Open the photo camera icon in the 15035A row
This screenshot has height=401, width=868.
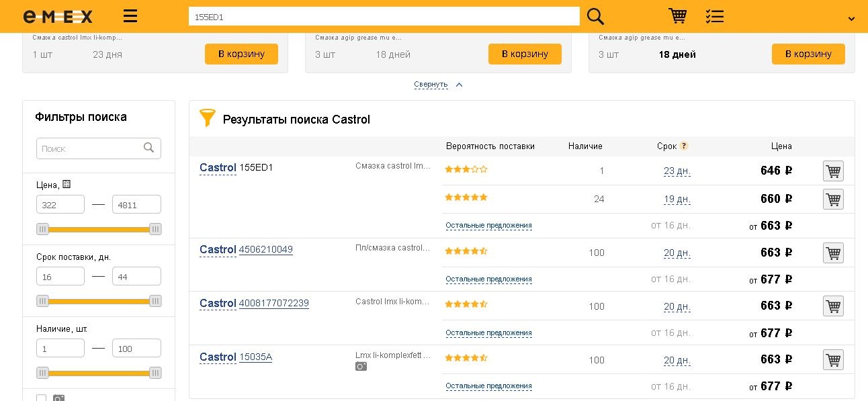click(361, 367)
